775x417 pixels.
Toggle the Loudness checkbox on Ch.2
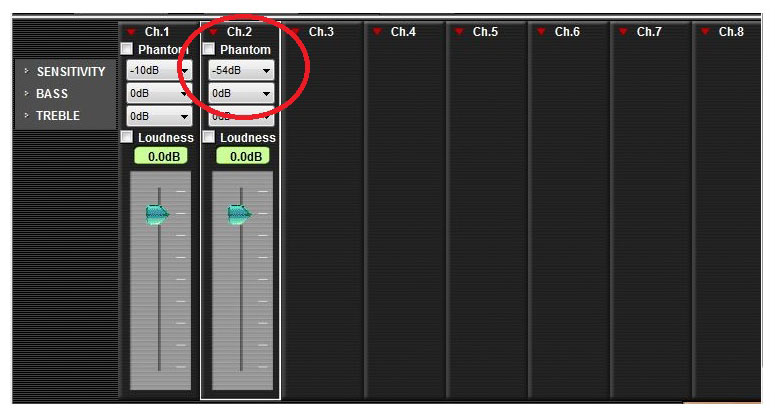click(209, 137)
